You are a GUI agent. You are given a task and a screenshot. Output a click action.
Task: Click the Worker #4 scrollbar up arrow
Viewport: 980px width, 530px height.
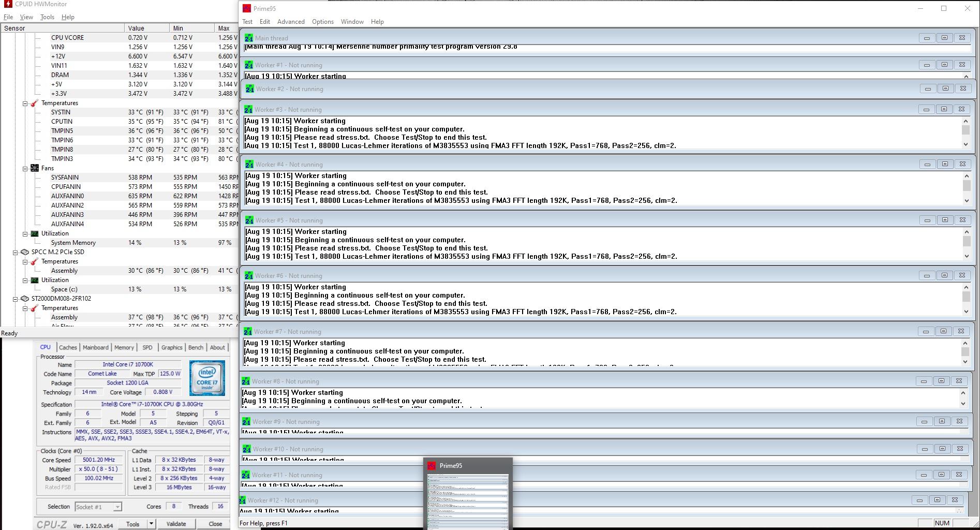point(967,176)
